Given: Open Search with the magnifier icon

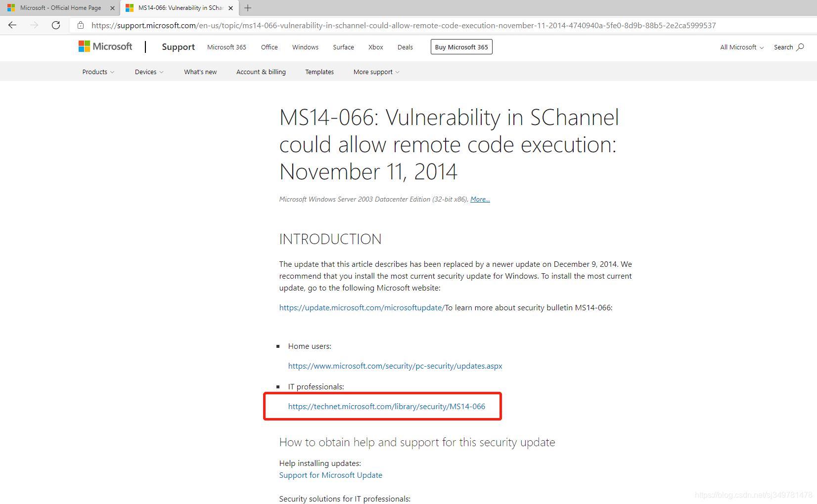Looking at the screenshot, I should (x=789, y=47).
